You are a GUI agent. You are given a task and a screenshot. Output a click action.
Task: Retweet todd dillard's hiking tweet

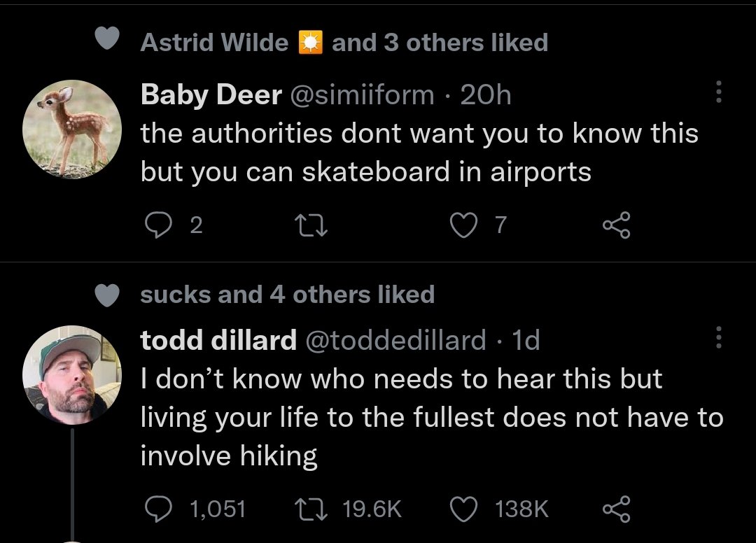point(311,509)
